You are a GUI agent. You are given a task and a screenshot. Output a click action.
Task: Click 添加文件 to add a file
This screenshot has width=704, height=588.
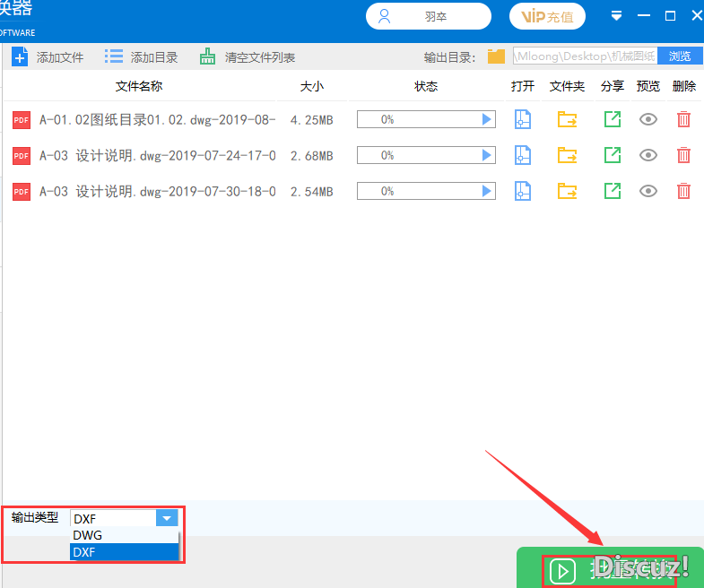(x=48, y=56)
